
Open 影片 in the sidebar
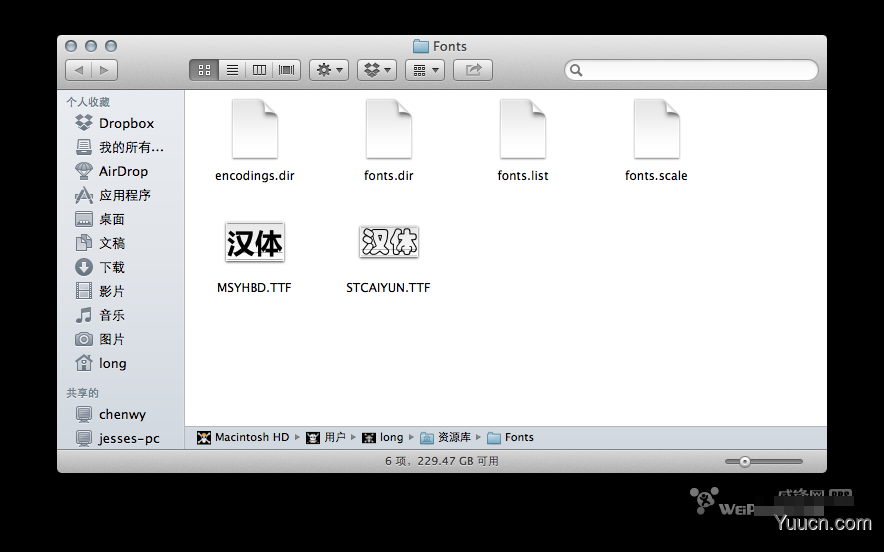pos(121,291)
